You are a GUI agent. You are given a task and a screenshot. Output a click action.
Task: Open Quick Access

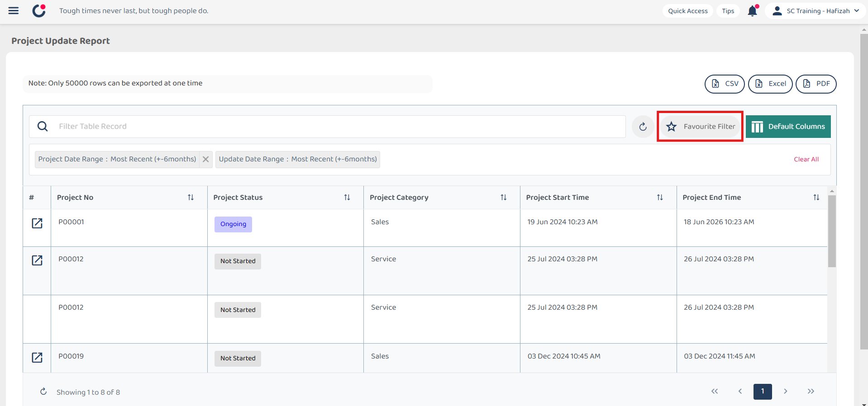[x=687, y=11]
